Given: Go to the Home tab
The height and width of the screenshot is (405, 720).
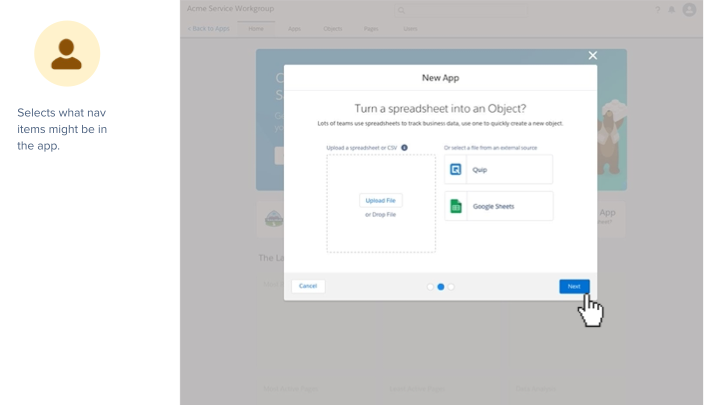Looking at the screenshot, I should pos(256,29).
